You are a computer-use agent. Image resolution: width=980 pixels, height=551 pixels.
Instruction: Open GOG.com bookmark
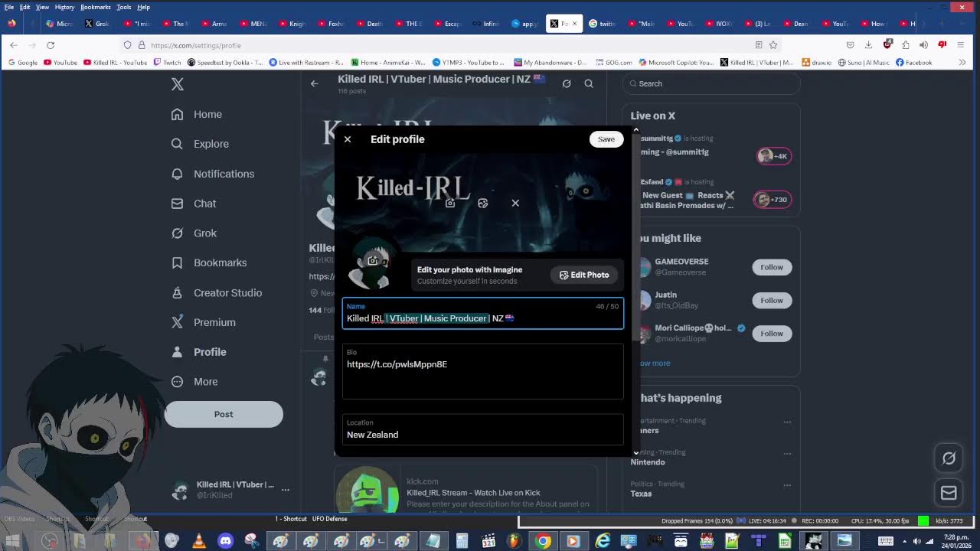tap(614, 63)
